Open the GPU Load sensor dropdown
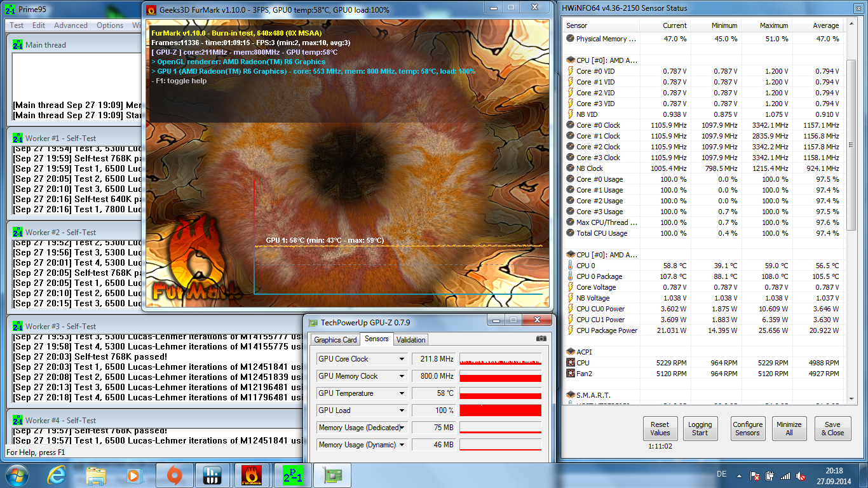 (402, 410)
